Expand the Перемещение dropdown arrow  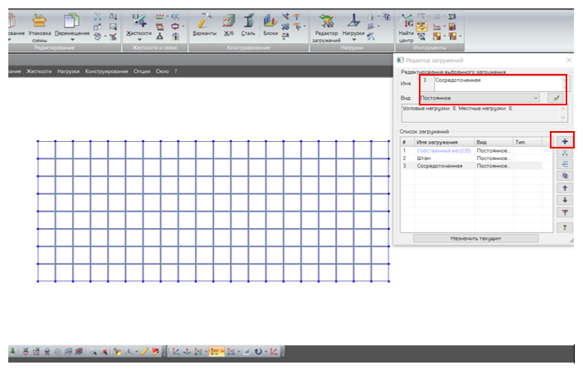tap(72, 39)
